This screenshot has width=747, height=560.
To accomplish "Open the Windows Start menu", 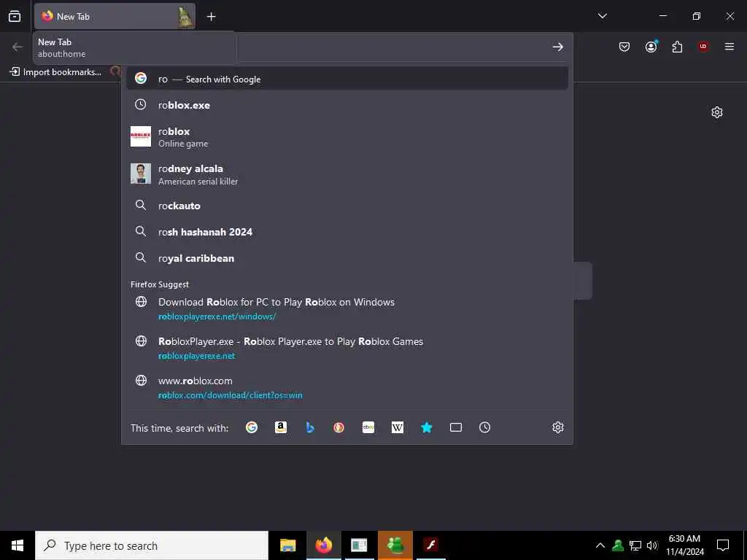I will point(18,545).
